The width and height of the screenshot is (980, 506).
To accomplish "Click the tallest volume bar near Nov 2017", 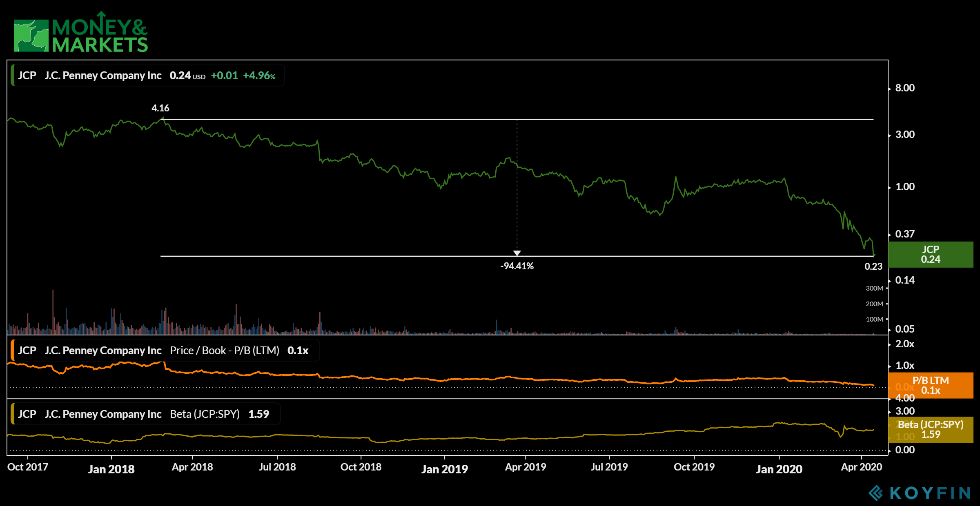I will (x=53, y=312).
